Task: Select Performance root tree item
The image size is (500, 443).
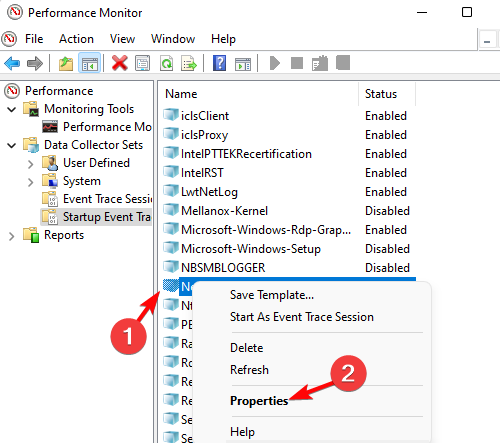Action: click(x=59, y=91)
